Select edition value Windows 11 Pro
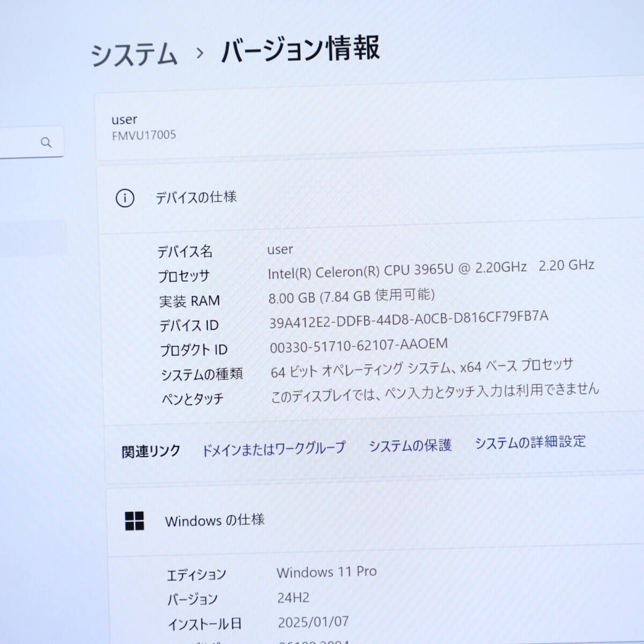Viewport: 644px width, 644px height. tap(327, 572)
